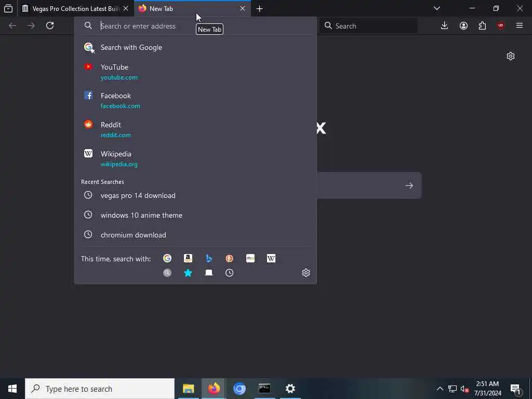Search this time with eBay icon
Image resolution: width=532 pixels, height=399 pixels.
pos(250,259)
